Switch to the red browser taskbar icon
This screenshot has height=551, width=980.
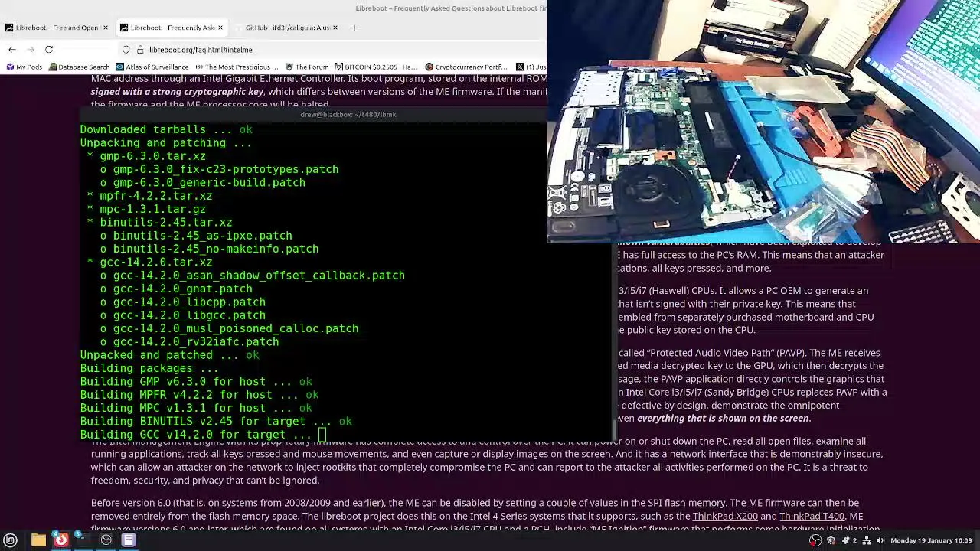60,540
